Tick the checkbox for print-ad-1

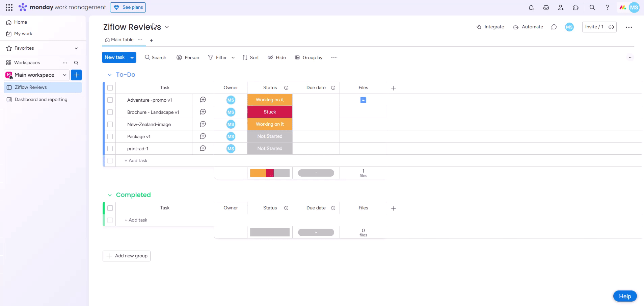pyautogui.click(x=110, y=149)
